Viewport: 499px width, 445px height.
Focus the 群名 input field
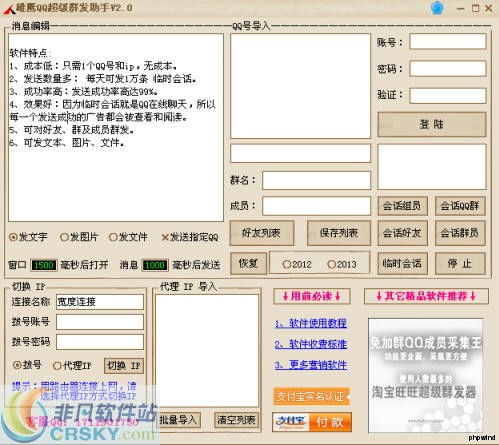[x=316, y=180]
